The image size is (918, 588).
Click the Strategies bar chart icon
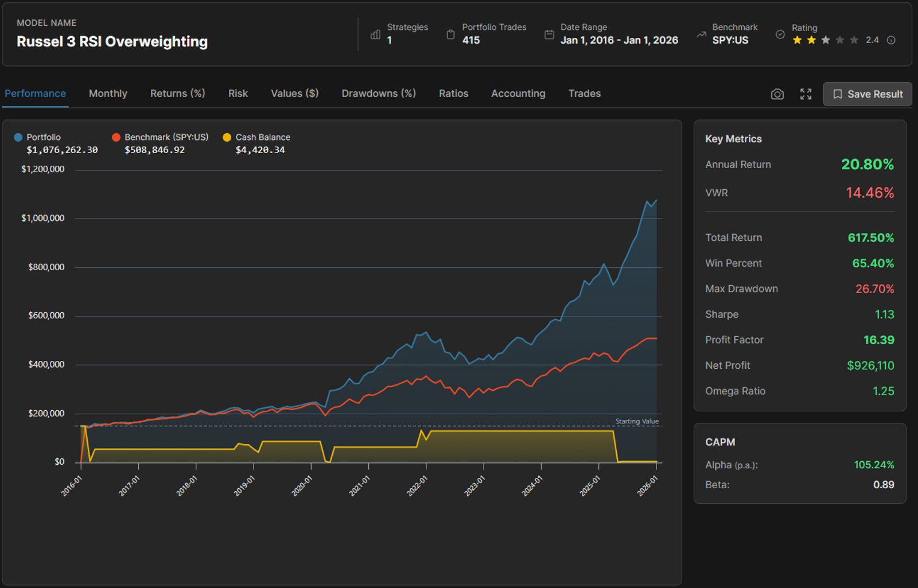(x=375, y=34)
